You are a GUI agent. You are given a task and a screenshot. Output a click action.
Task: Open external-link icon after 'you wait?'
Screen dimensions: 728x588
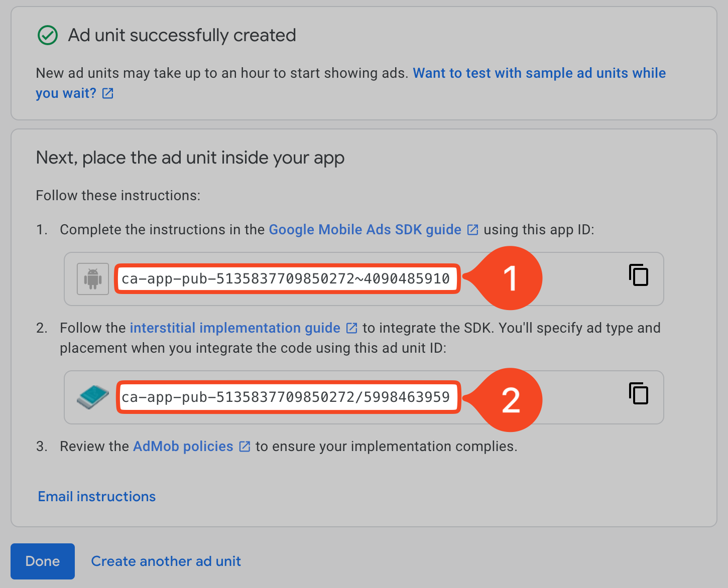[108, 93]
